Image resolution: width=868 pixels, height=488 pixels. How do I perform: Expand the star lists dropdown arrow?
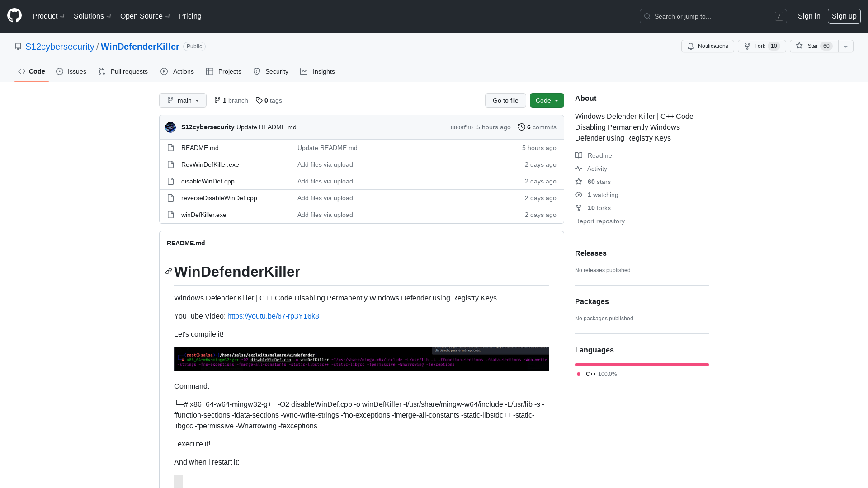pos(846,46)
